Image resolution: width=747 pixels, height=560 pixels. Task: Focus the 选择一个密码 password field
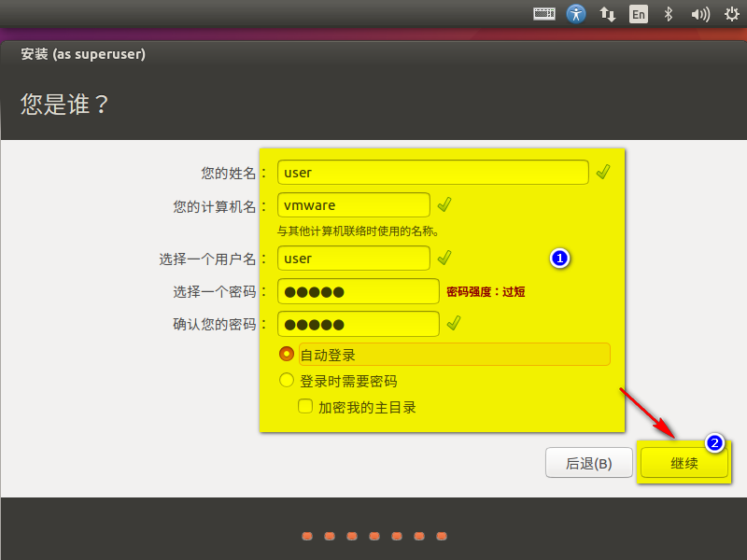pyautogui.click(x=359, y=291)
